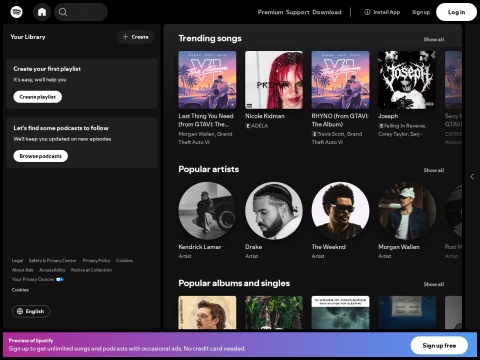480x360 pixels.
Task: Click the globe icon in language button
Action: pos(20,311)
